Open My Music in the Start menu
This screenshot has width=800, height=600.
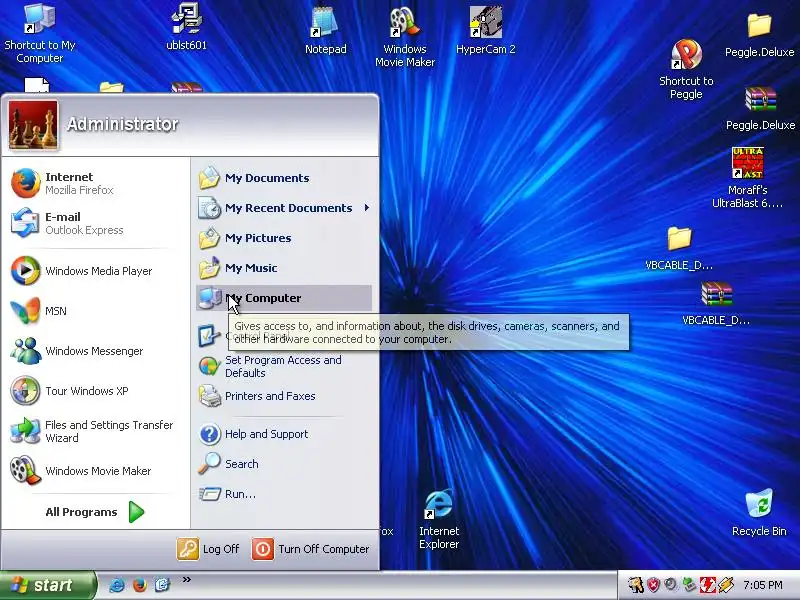pyautogui.click(x=284, y=268)
